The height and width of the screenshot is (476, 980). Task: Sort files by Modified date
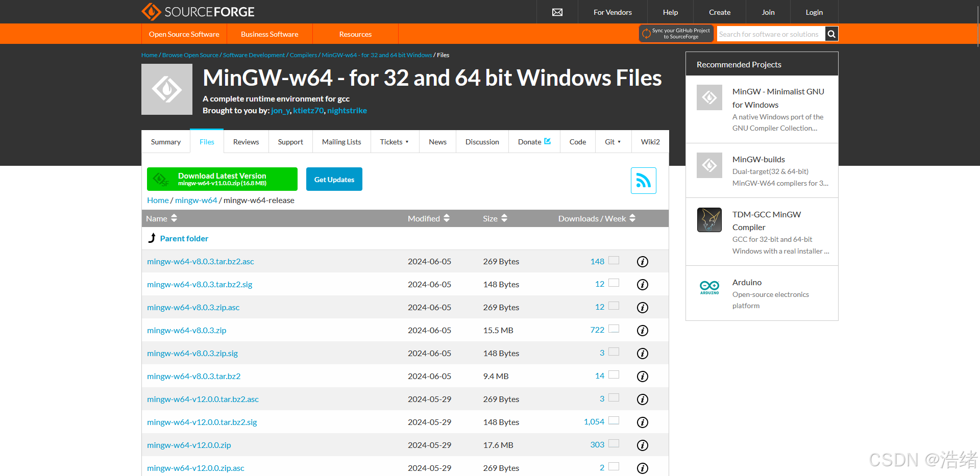[x=428, y=218]
